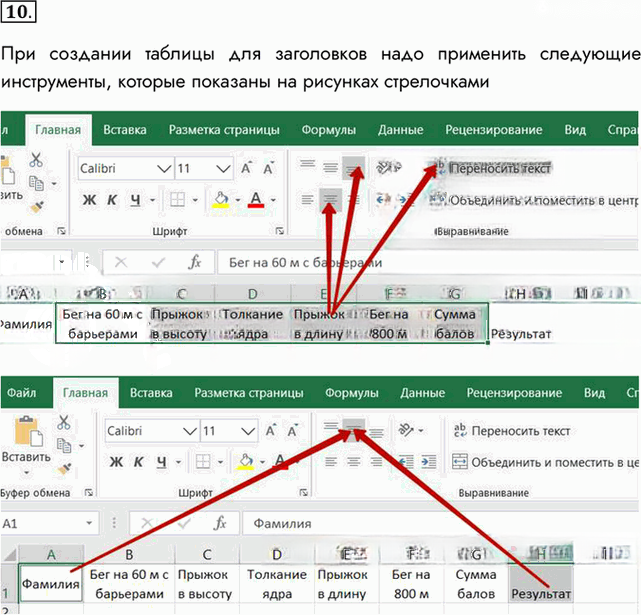The image size is (641, 615).
Task: Click Borders icon in upper Excel screenshot
Action: coord(177,200)
